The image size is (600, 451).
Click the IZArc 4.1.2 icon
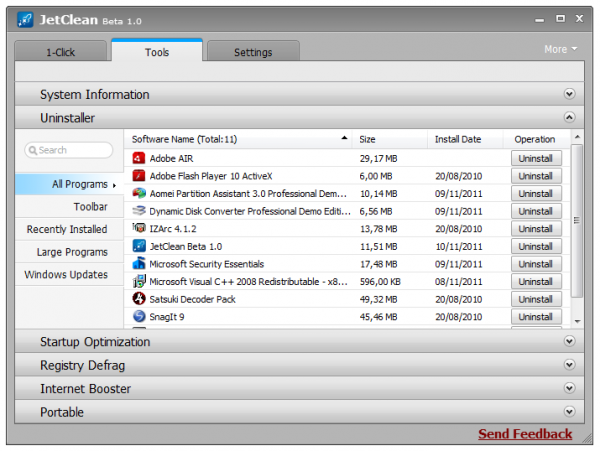139,228
